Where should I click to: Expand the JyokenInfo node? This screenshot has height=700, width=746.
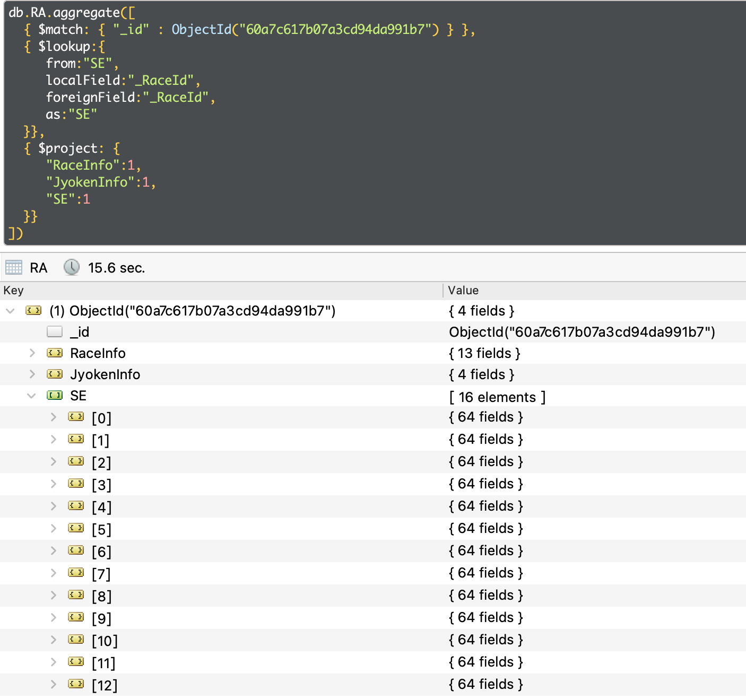click(x=32, y=374)
